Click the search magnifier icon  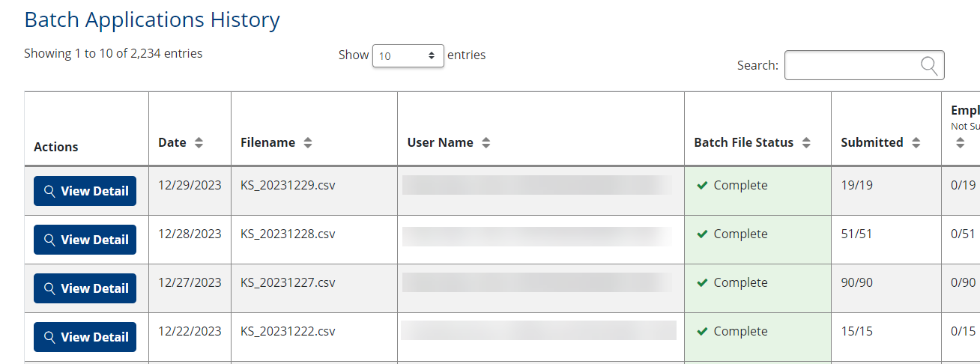pyautogui.click(x=929, y=66)
